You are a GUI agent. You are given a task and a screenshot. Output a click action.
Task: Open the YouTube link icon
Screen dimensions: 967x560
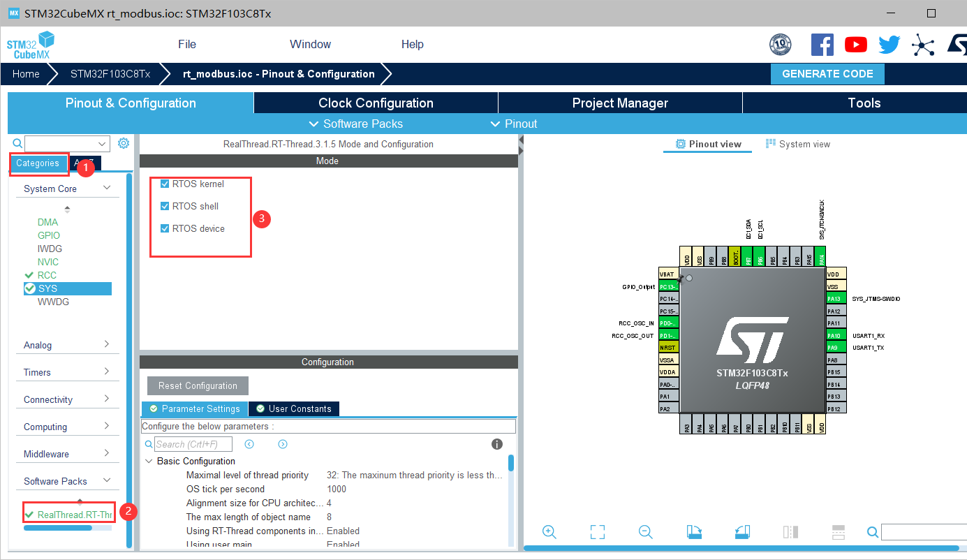click(855, 45)
